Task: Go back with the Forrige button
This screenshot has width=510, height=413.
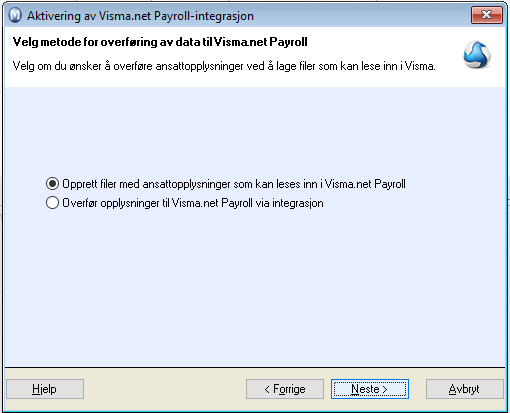Action: click(x=285, y=389)
